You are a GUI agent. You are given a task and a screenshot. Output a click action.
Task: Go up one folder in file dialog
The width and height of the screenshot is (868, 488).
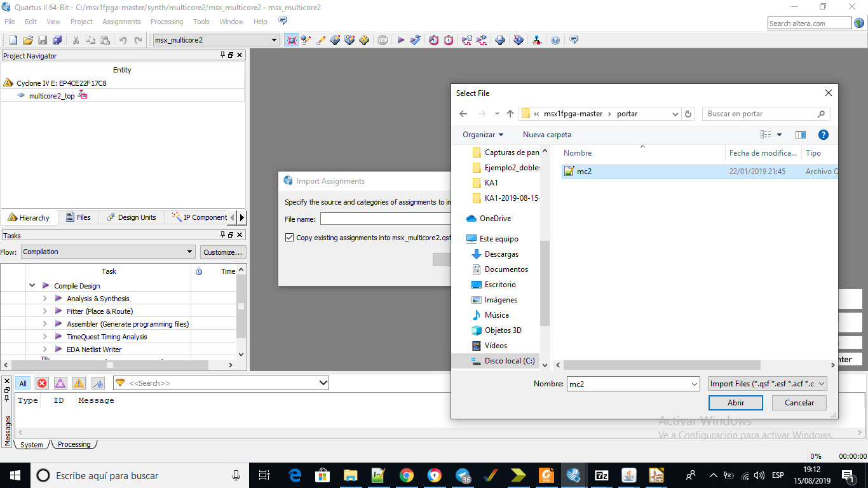click(510, 114)
